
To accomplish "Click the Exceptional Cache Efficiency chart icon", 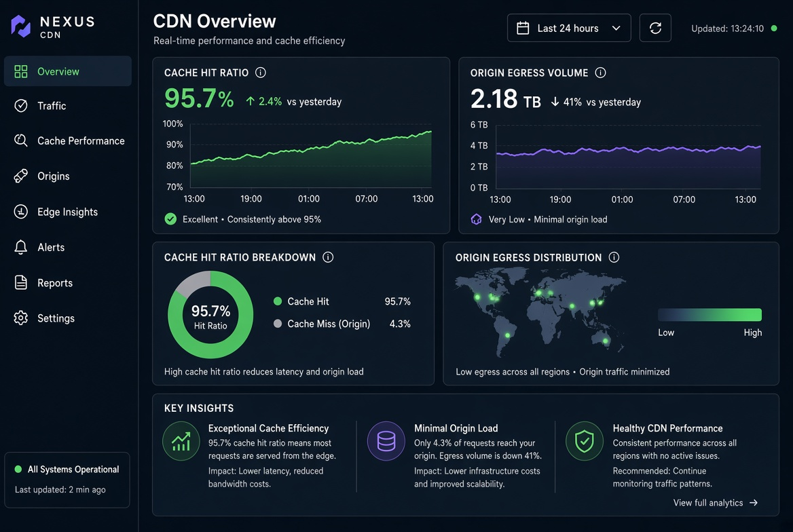I will (181, 441).
